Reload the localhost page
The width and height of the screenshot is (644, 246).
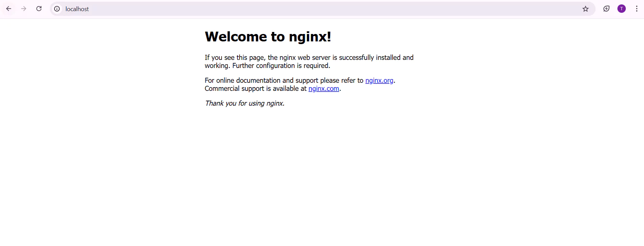[39, 9]
